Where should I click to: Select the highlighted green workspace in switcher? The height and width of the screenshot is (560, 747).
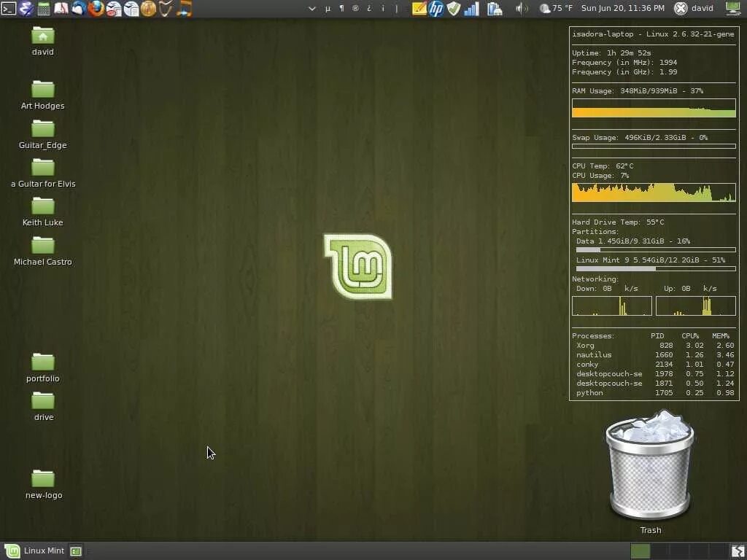tap(640, 551)
